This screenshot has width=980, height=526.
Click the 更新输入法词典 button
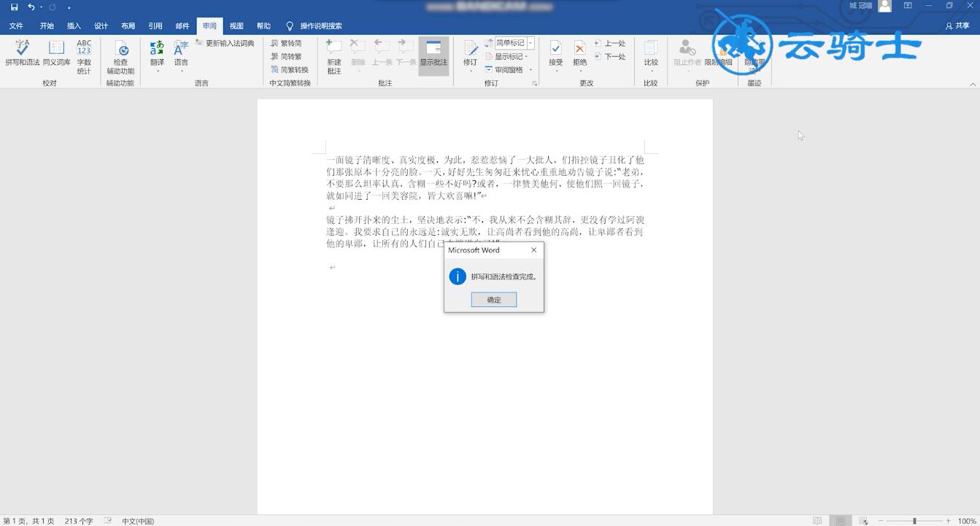225,43
